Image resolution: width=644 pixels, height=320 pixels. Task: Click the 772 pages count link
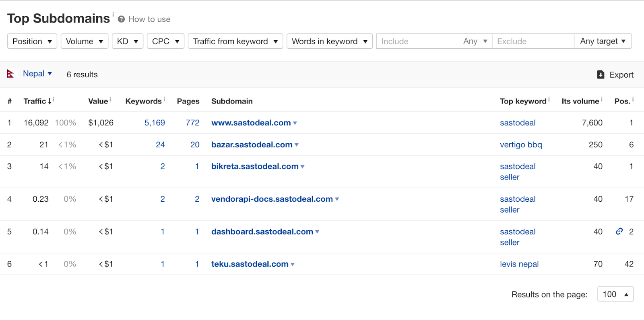click(x=192, y=123)
